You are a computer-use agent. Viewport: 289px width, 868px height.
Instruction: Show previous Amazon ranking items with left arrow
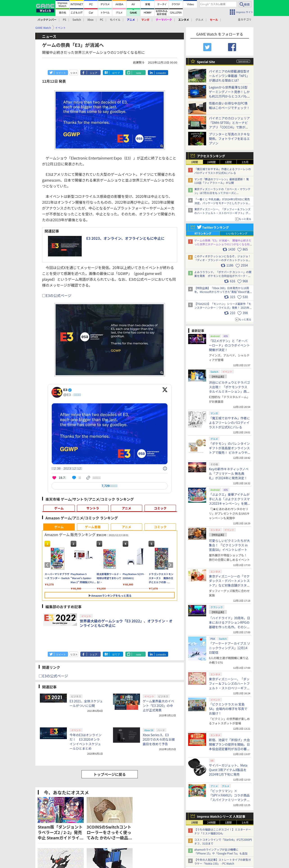(47, 565)
